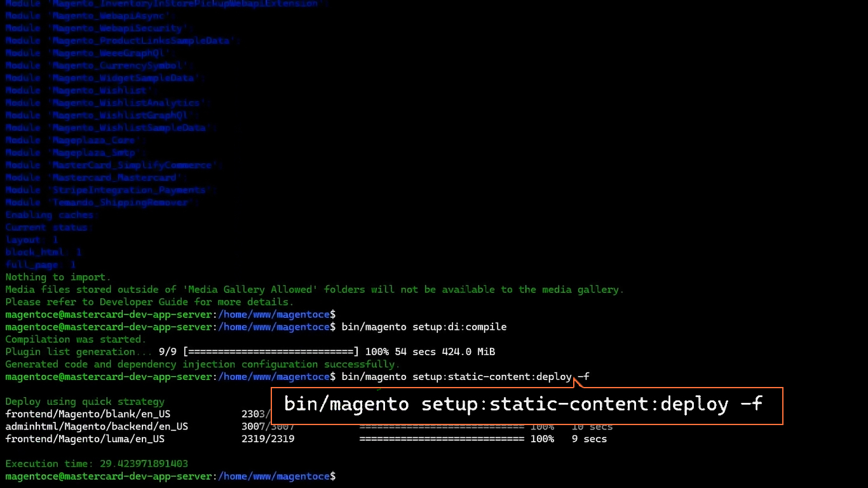Click the 'Compilation was started.' line
The width and height of the screenshot is (868, 488).
point(76,339)
